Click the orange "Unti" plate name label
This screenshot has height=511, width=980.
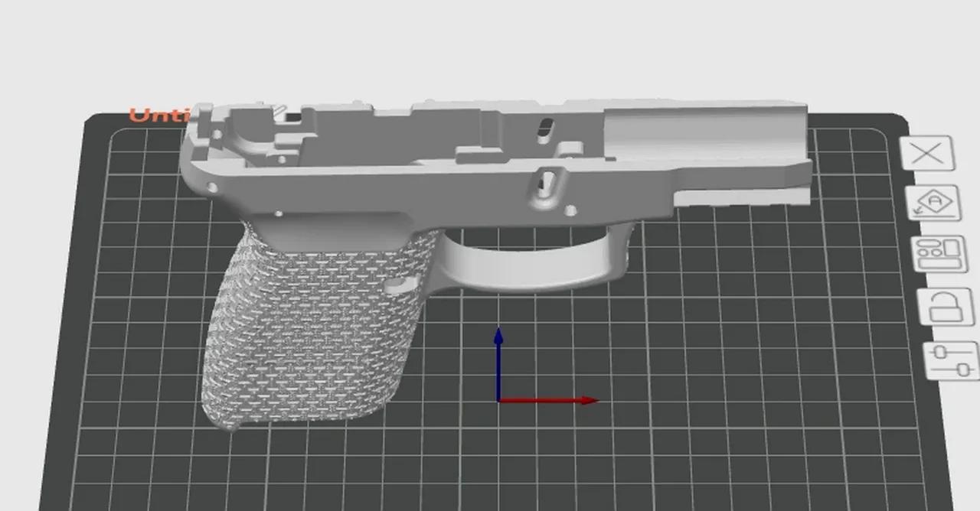154,116
